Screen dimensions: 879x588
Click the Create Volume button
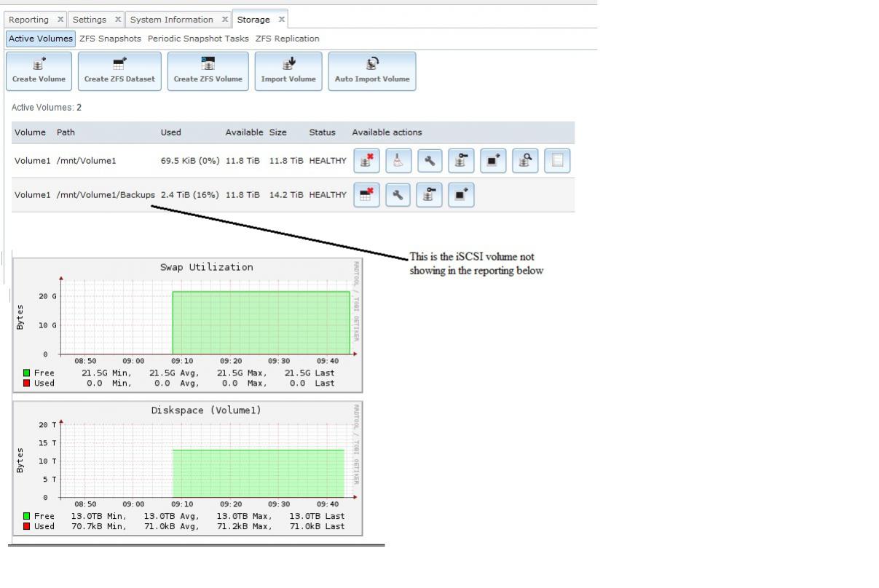pyautogui.click(x=39, y=71)
